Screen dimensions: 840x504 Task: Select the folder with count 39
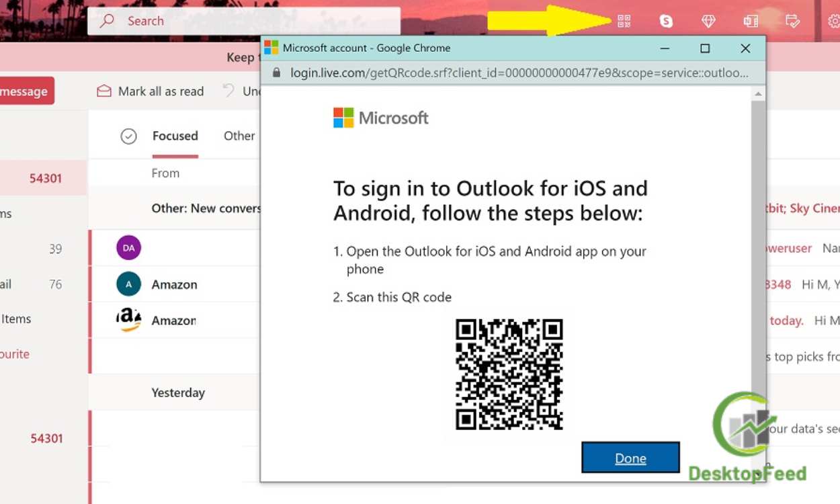click(44, 249)
